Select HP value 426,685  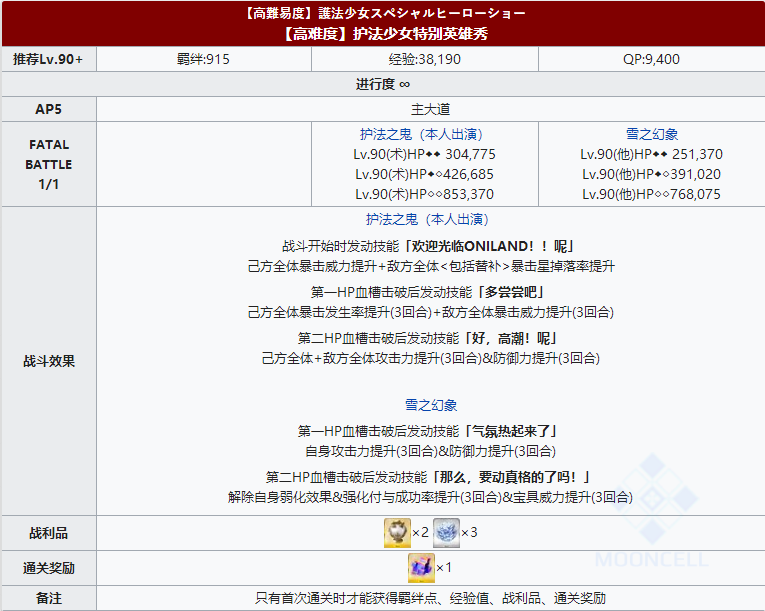(x=468, y=174)
